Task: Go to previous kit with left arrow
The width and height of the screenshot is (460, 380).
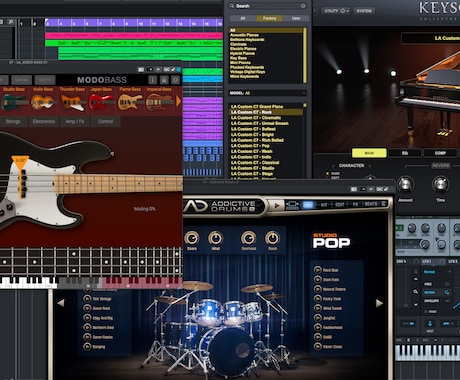Action: 61,303
